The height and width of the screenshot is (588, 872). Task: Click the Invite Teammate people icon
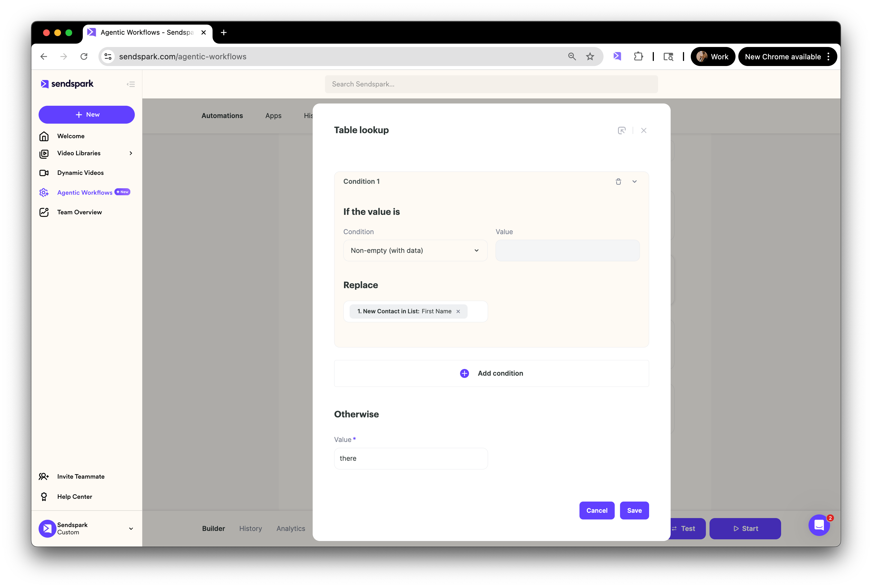click(x=44, y=476)
